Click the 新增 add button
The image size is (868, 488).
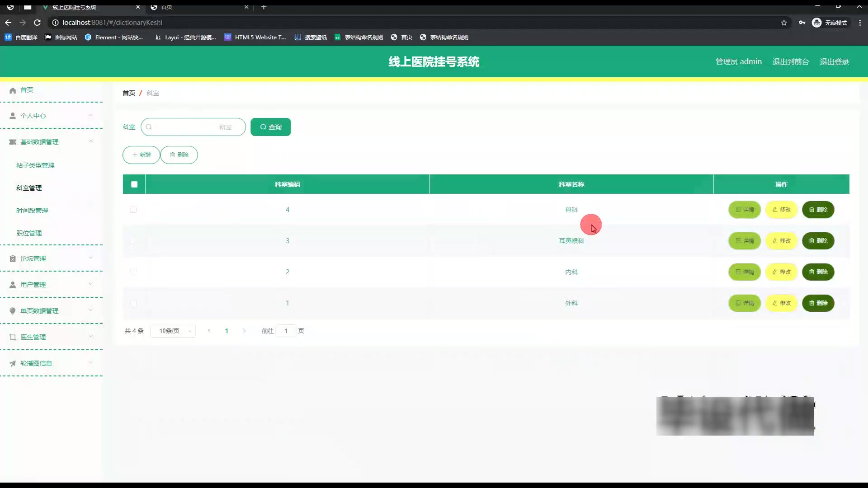pos(141,155)
